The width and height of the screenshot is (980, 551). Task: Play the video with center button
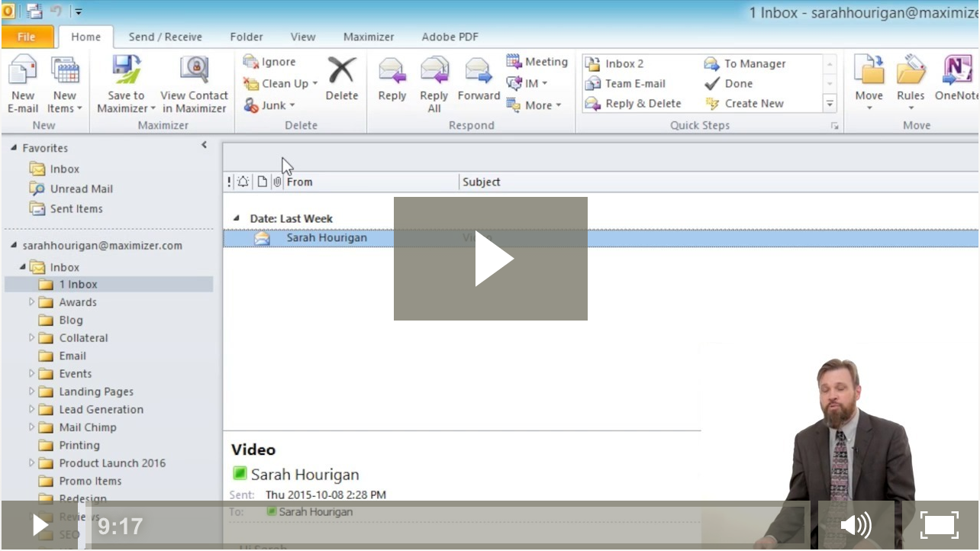(491, 259)
